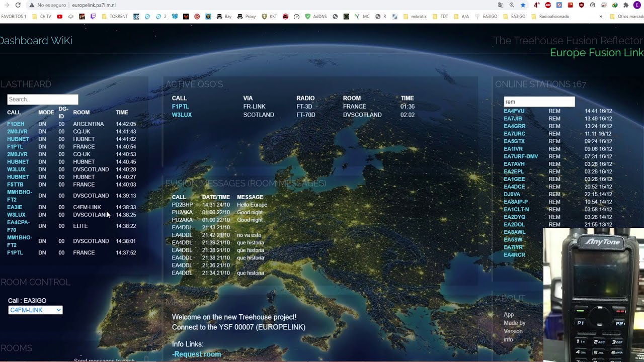Open F1PTL in Active QSO's

coord(181,107)
